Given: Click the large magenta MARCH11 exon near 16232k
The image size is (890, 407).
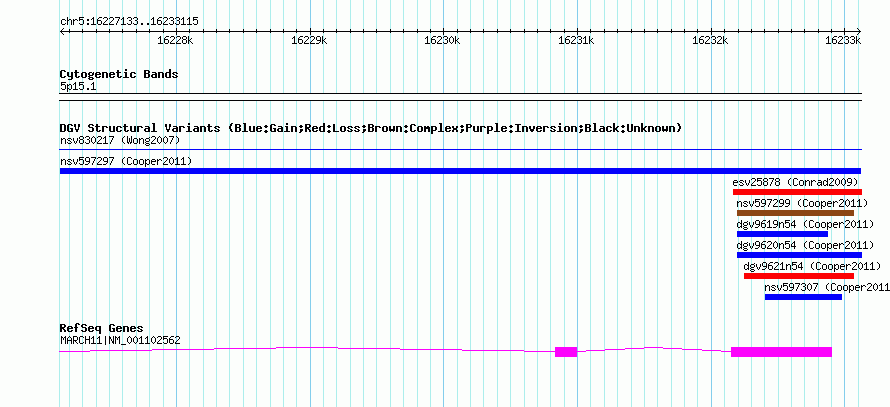Looking at the screenshot, I should (781, 352).
